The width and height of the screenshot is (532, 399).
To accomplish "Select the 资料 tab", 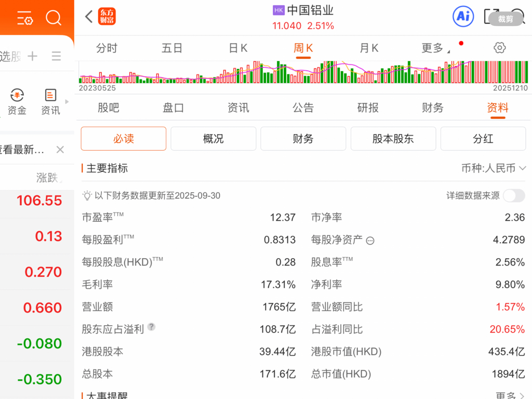I will click(x=498, y=108).
